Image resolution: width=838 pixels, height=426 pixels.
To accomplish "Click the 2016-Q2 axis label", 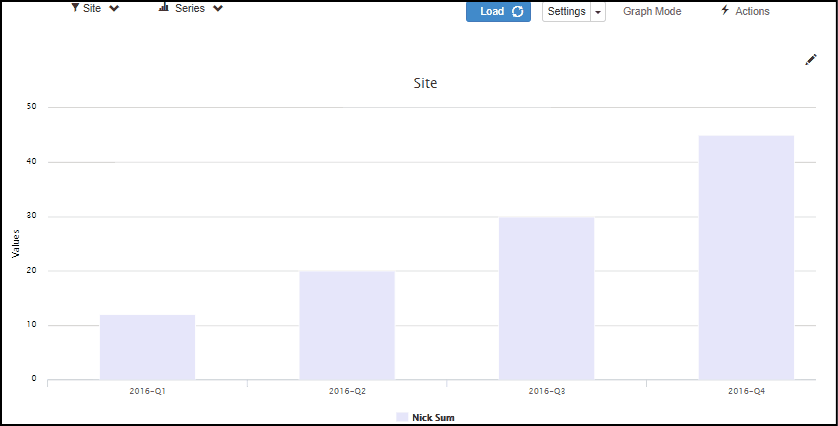I will coord(347,391).
